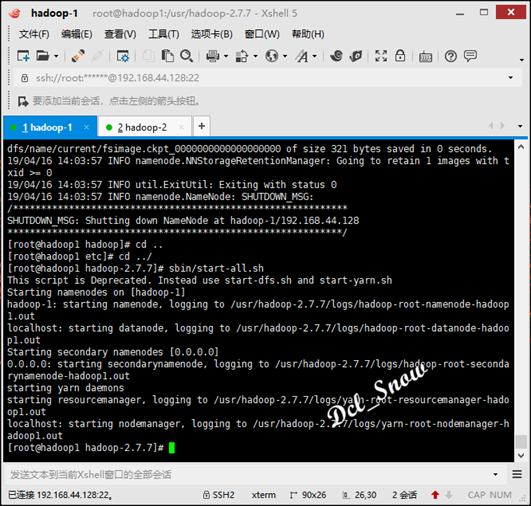Open the tab list dropdown arrow
The height and width of the screenshot is (506, 531).
[520, 126]
